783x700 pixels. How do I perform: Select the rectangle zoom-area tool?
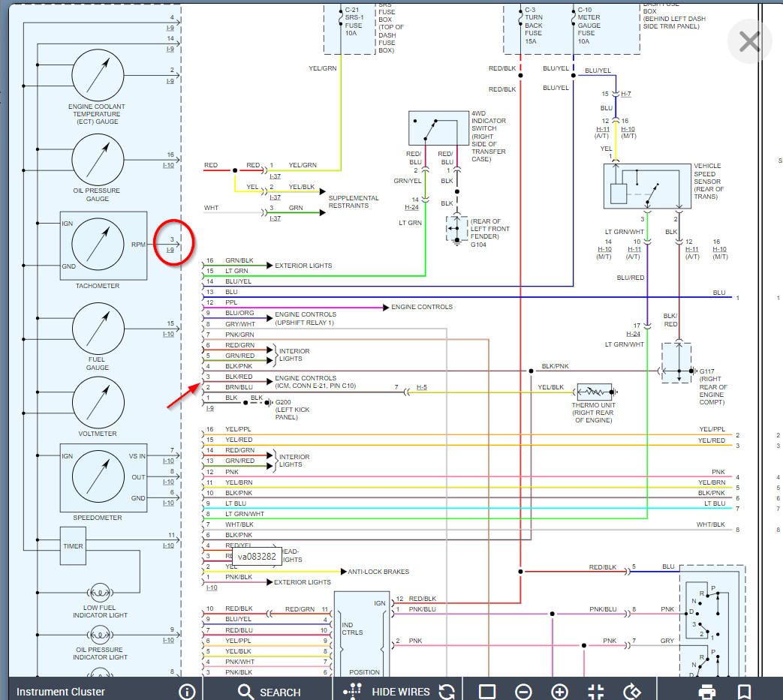487,691
